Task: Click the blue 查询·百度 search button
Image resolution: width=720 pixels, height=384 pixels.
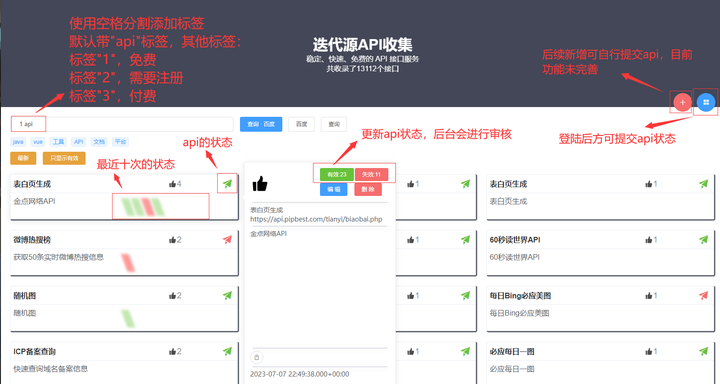Action: click(261, 124)
